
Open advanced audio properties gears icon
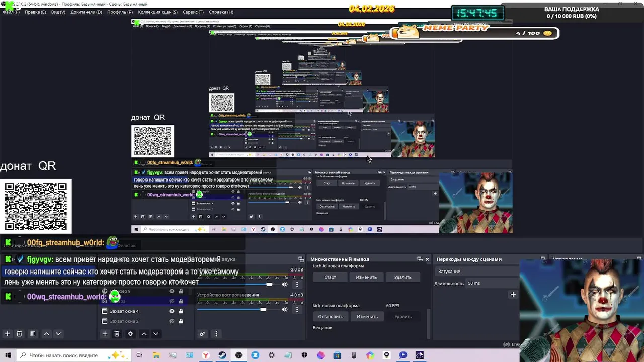[203, 334]
